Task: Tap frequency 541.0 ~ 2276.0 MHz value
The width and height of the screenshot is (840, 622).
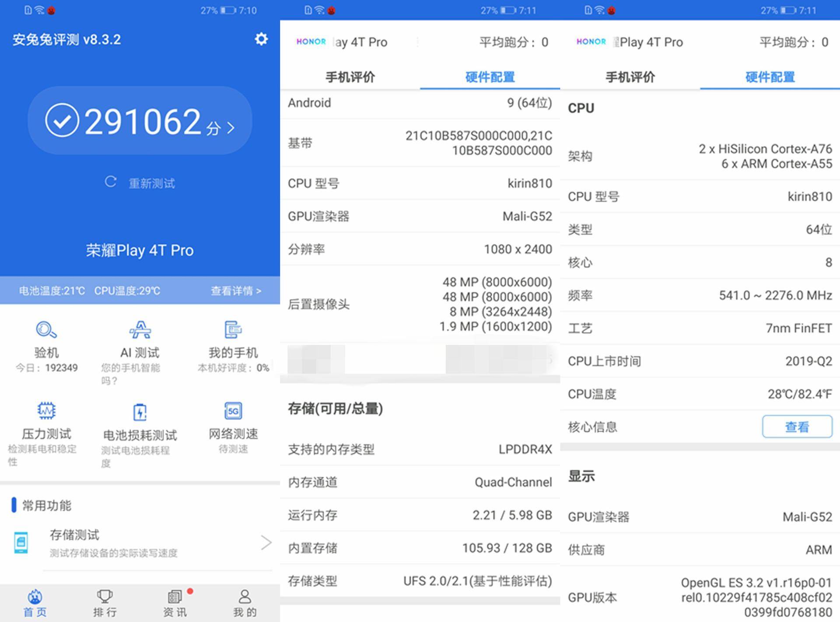Action: (x=776, y=295)
